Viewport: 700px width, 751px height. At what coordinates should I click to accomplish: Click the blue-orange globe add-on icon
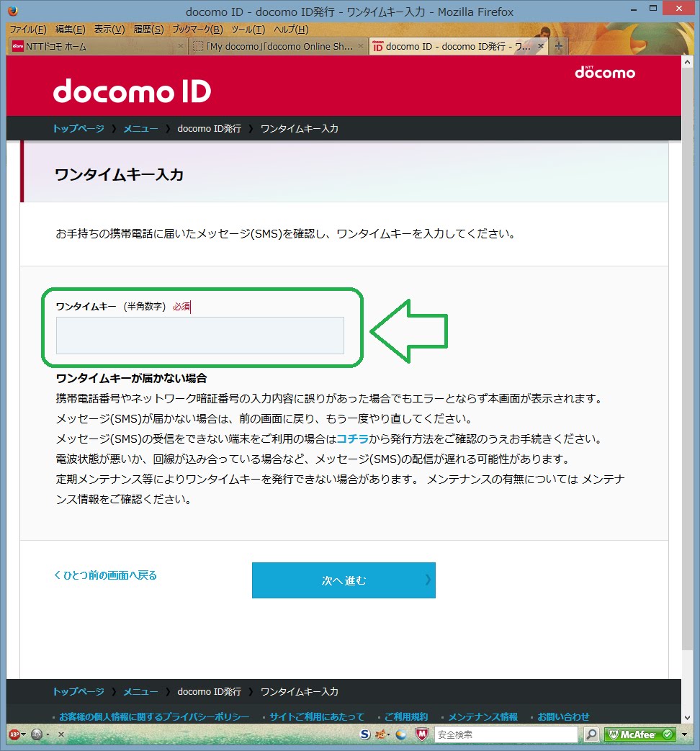pyautogui.click(x=400, y=734)
